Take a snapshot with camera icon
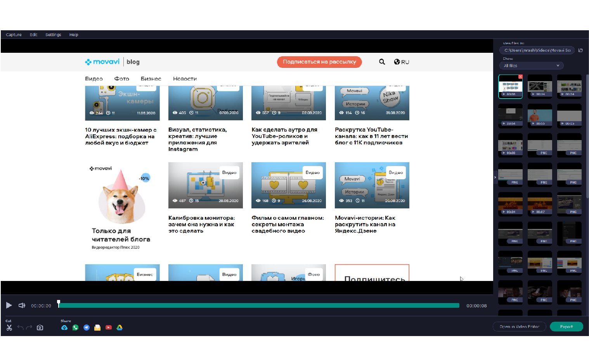The height and width of the screenshot is (364, 589). [x=40, y=328]
